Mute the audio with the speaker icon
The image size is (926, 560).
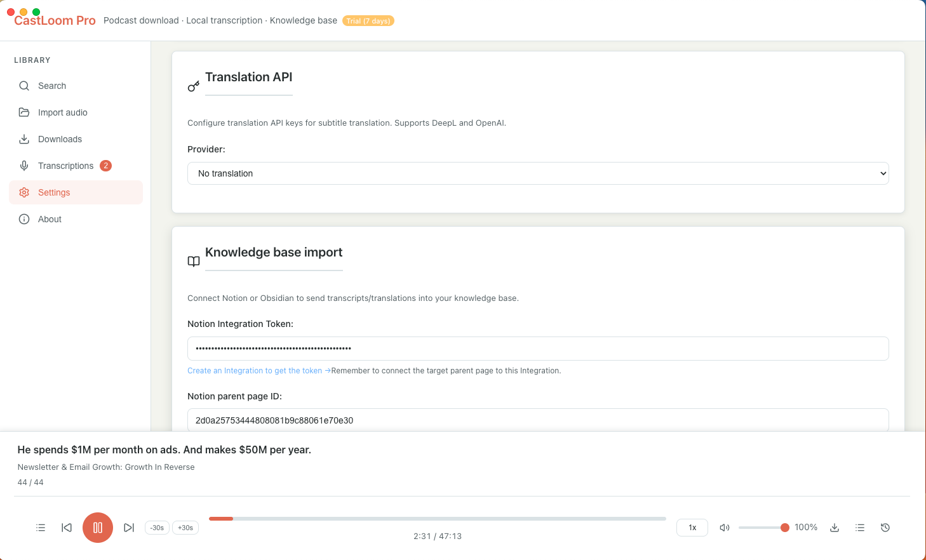pyautogui.click(x=725, y=528)
